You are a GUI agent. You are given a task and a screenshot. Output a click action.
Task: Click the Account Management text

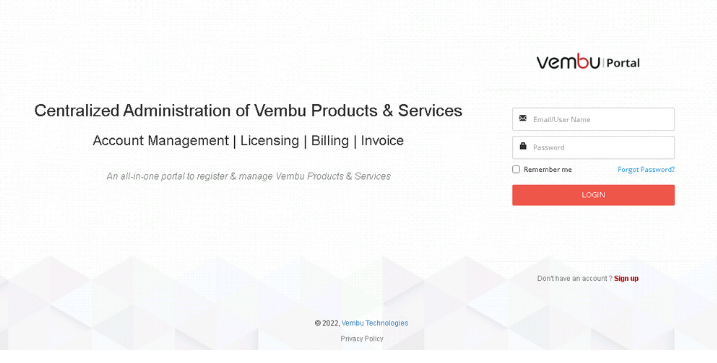[x=161, y=140]
